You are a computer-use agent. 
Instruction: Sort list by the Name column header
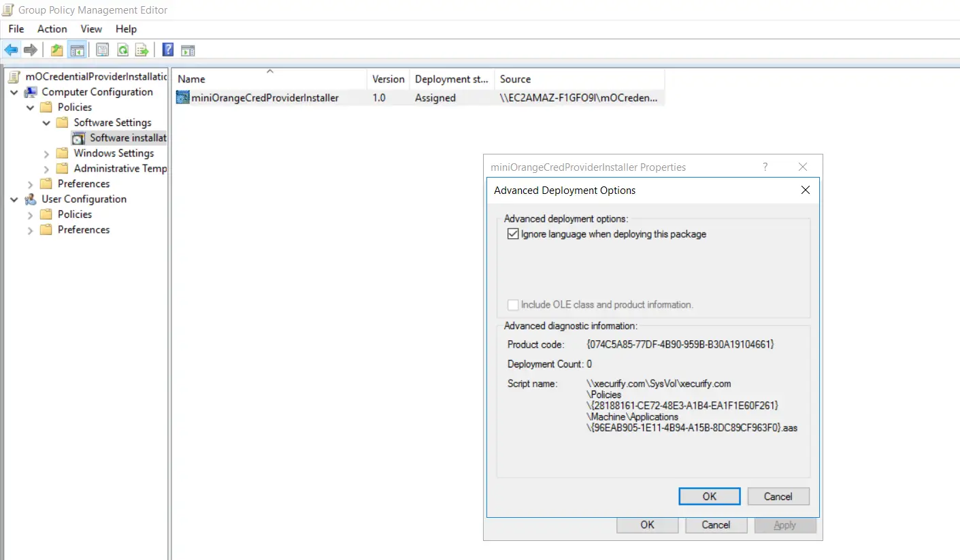point(269,79)
